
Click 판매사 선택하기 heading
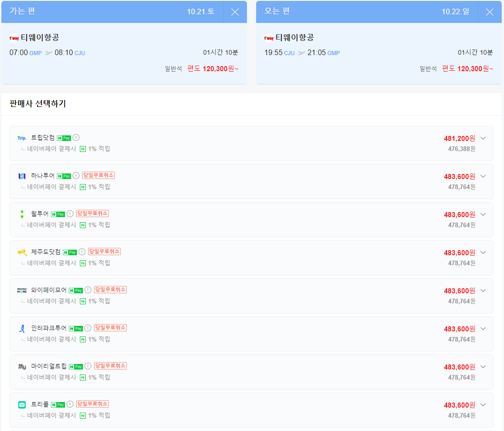(38, 104)
